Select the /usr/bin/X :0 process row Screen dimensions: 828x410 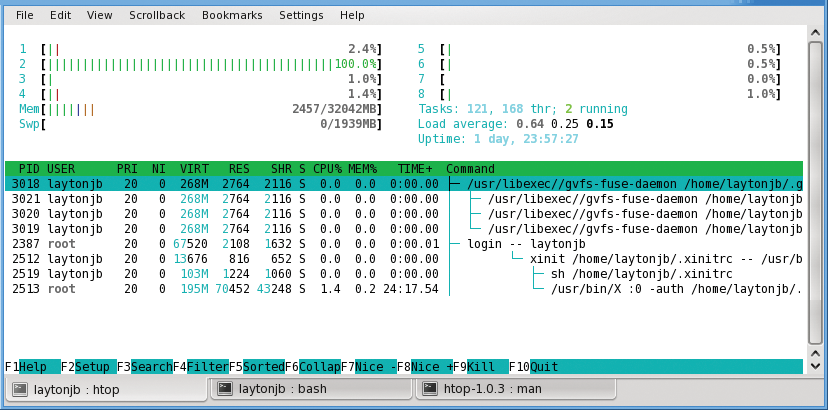tap(404, 289)
